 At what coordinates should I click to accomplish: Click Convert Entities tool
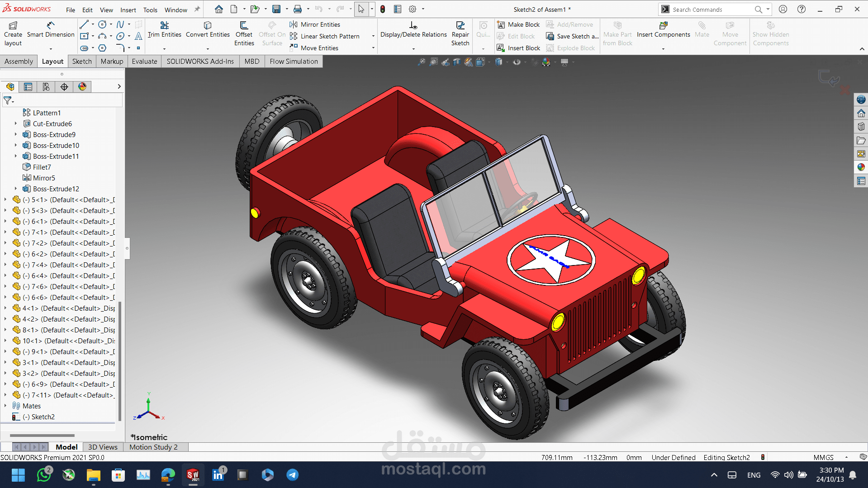(x=208, y=29)
